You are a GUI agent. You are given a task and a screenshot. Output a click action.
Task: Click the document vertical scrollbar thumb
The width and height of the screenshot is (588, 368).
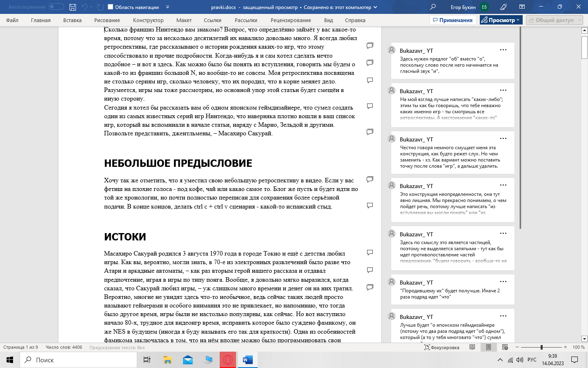(x=584, y=48)
